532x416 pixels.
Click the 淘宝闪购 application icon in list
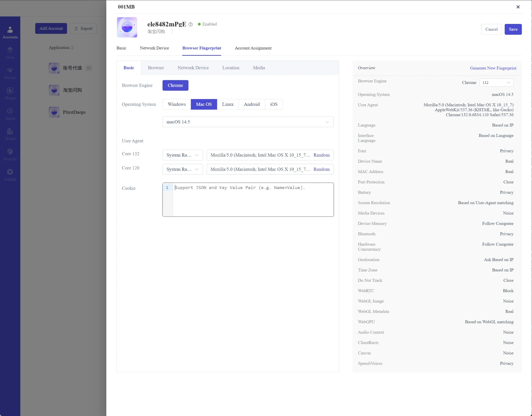tap(54, 90)
